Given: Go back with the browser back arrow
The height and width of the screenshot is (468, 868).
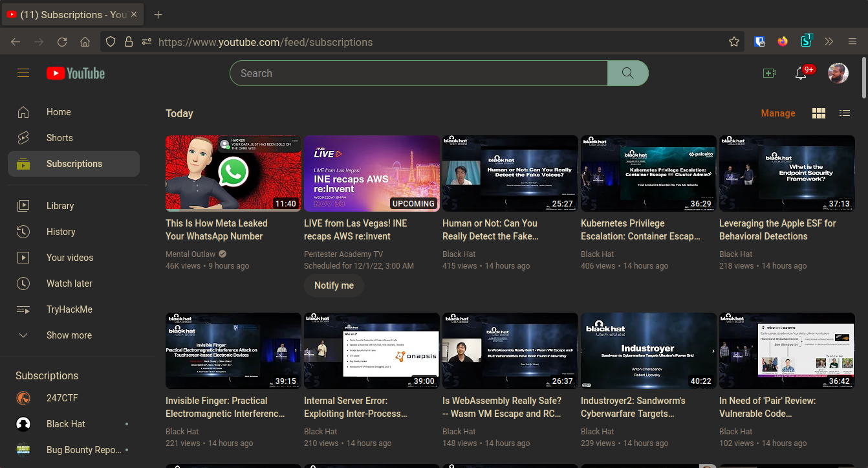Looking at the screenshot, I should click(x=16, y=42).
